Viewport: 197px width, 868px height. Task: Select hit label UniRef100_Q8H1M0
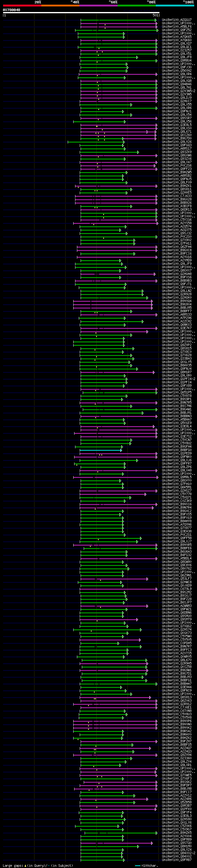click(176, 846)
